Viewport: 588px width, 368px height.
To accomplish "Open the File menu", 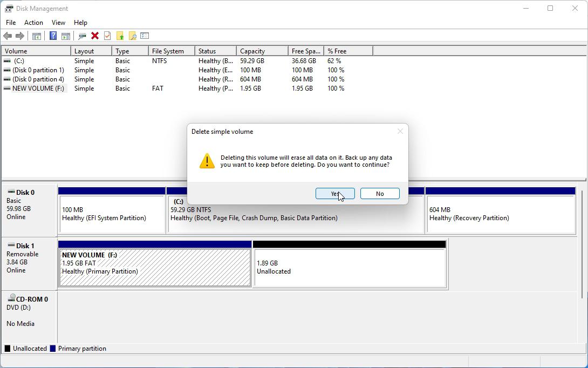I will (x=11, y=23).
